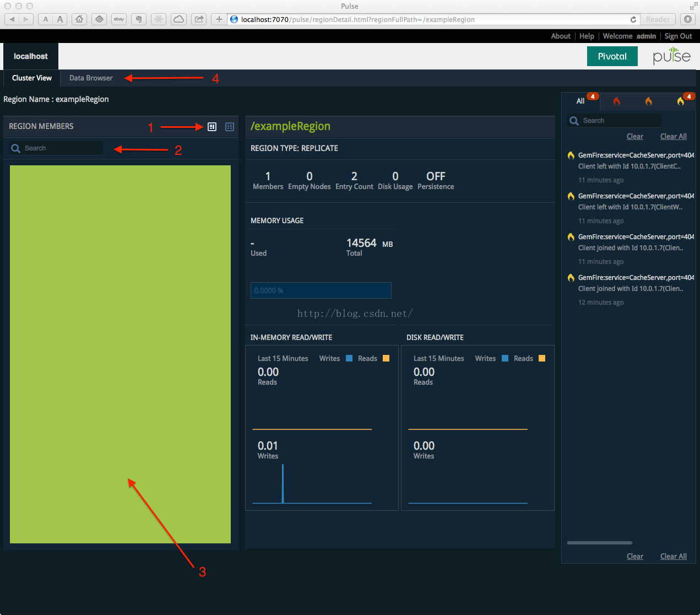
Task: Click the flame icon of ClientW.. left alert
Action: 571,196
